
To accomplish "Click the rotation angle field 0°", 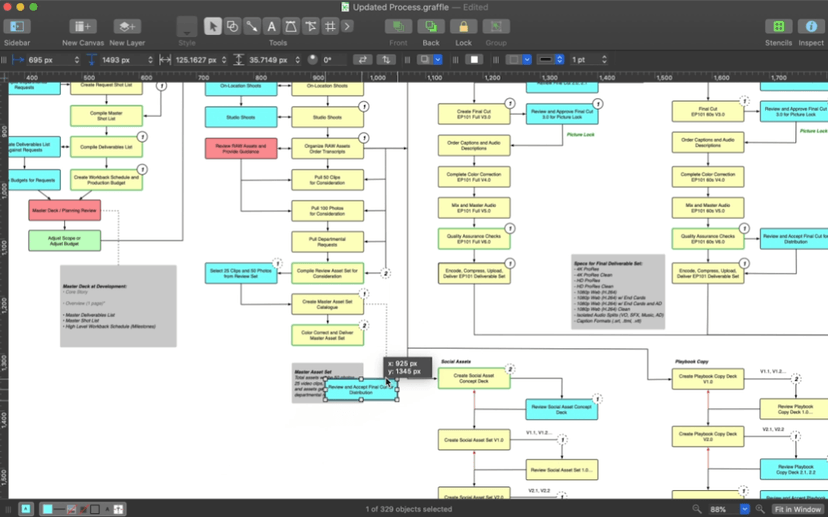I will [334, 60].
